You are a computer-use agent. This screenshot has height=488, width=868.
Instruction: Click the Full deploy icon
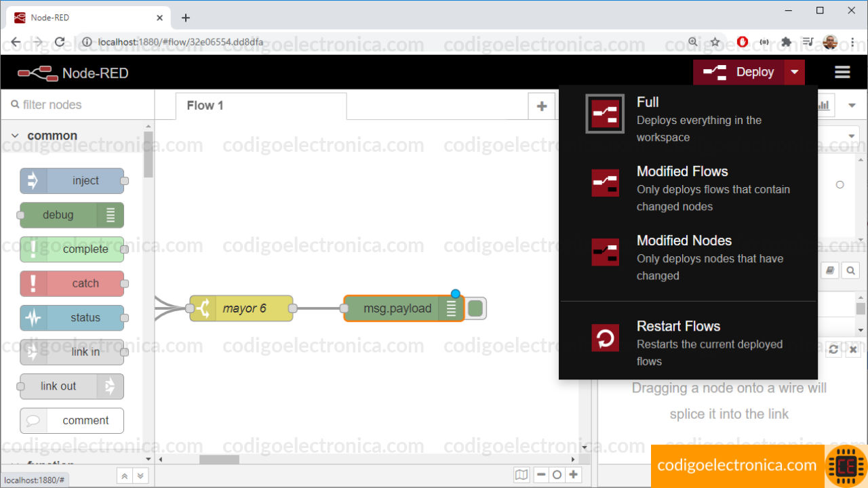pyautogui.click(x=605, y=114)
